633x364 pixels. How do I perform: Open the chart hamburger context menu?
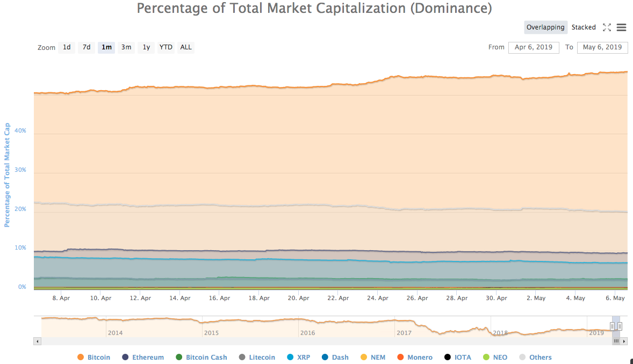621,27
